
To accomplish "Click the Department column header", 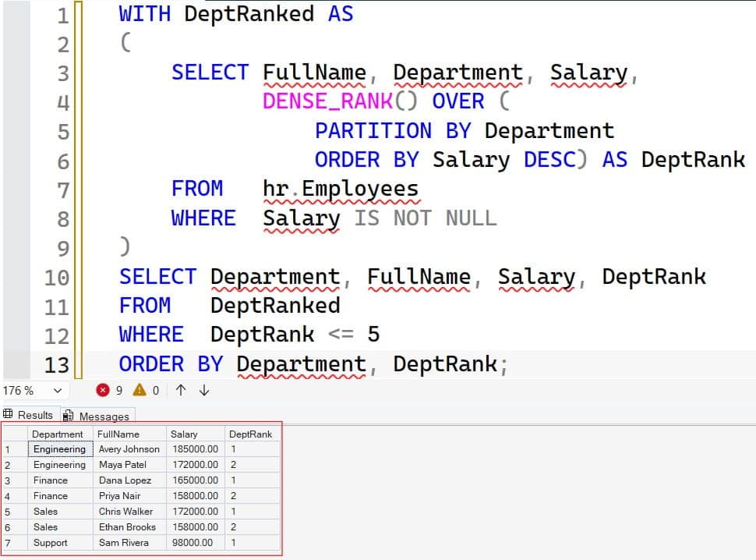I will [x=60, y=434].
